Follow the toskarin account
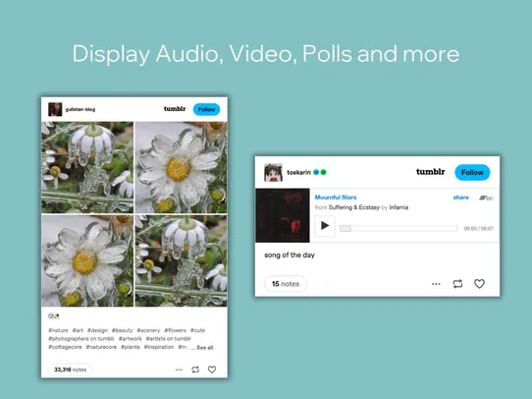 point(472,173)
